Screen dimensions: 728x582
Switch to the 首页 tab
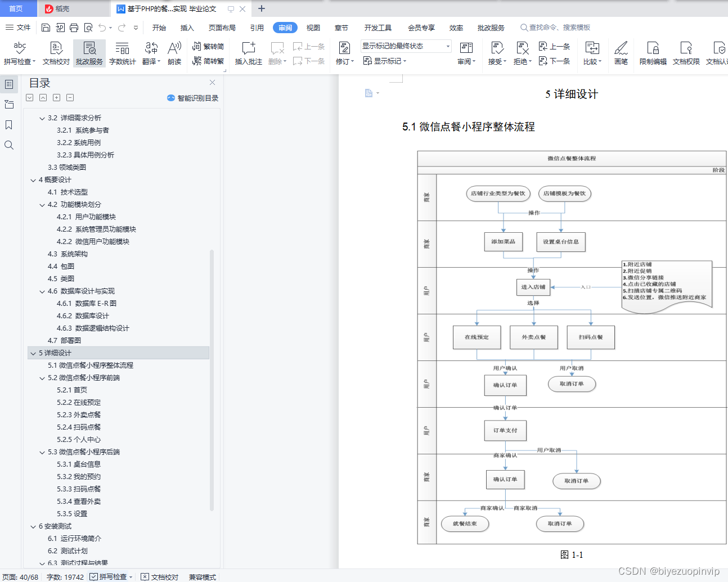pyautogui.click(x=16, y=8)
